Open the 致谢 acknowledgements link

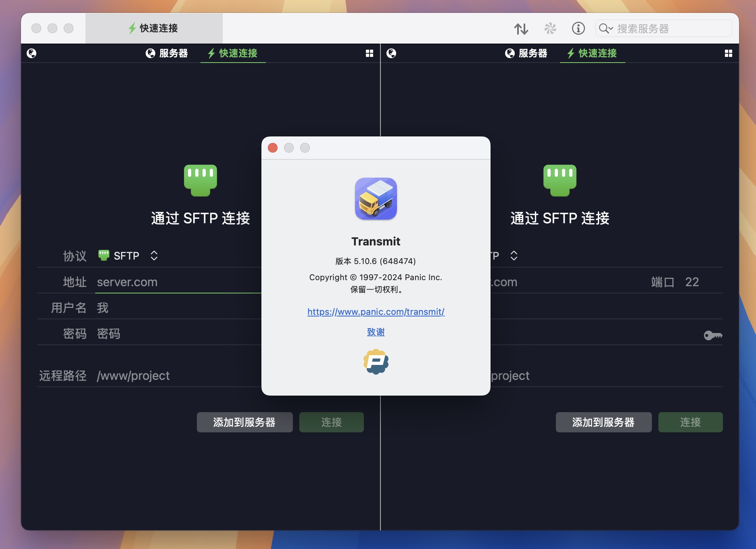tap(376, 332)
